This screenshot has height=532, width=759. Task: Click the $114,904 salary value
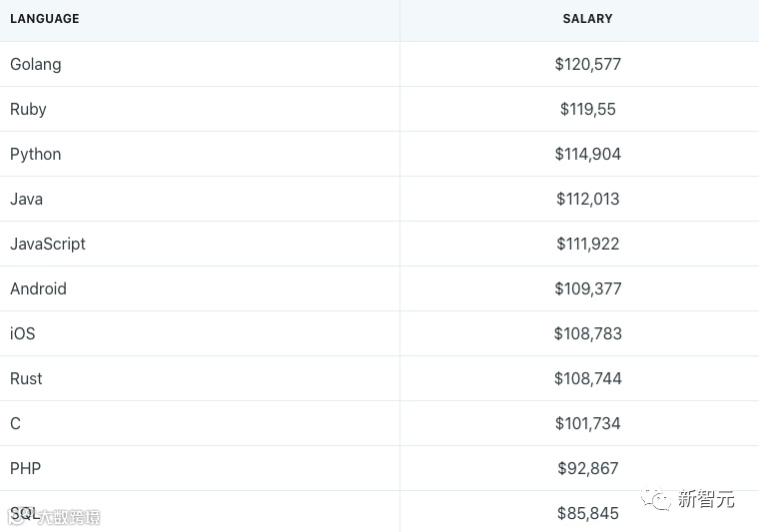point(588,154)
